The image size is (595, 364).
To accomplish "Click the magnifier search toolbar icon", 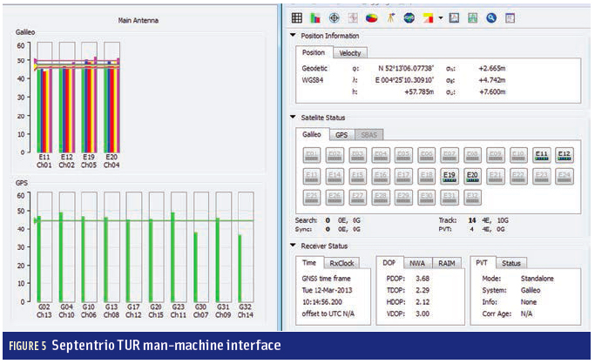I will pos(490,17).
